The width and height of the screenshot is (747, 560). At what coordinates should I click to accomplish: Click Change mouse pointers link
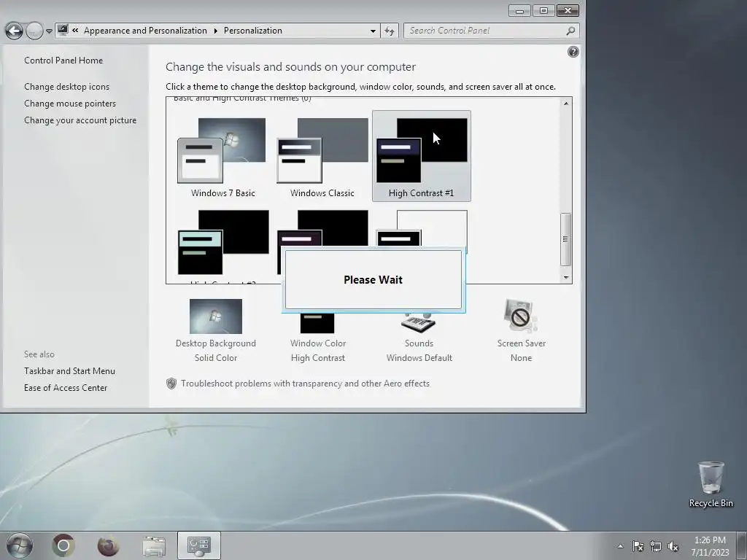click(x=70, y=104)
